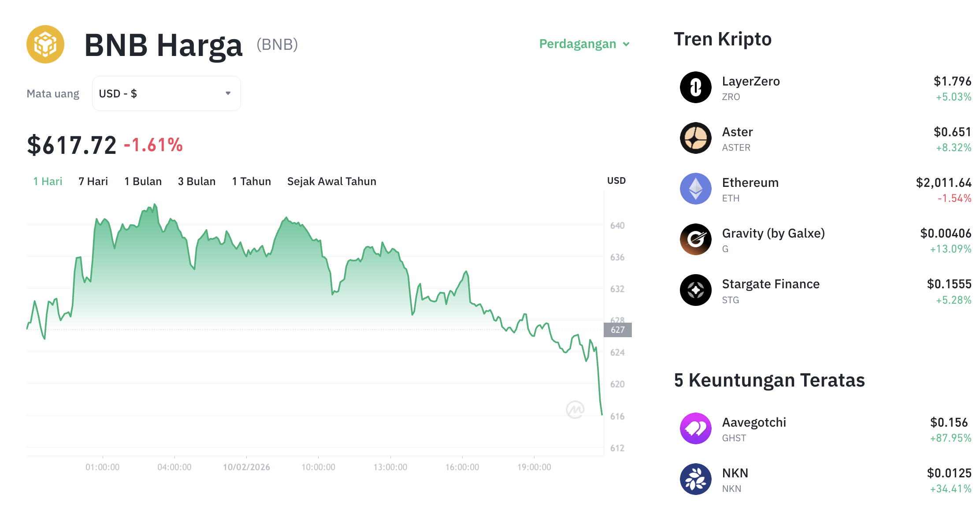The width and height of the screenshot is (980, 506).
Task: Click the Stargate Finance name link
Action: [x=771, y=284]
